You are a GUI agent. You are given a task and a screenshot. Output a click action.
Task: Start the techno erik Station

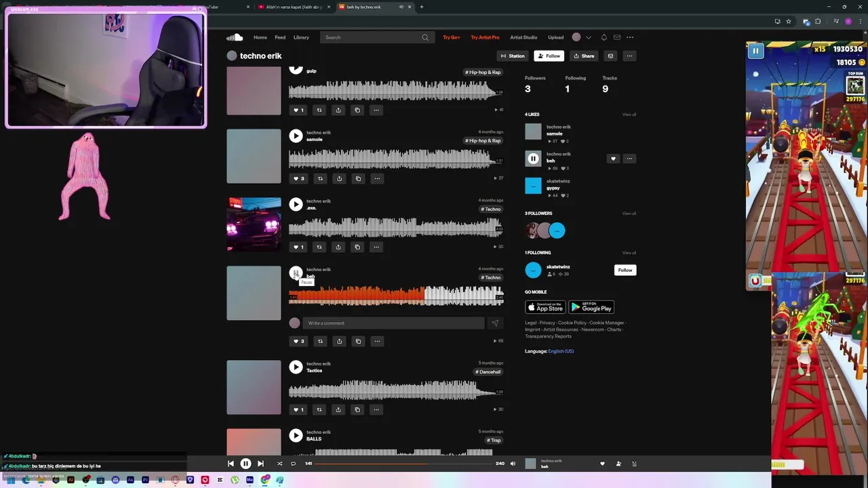click(513, 56)
